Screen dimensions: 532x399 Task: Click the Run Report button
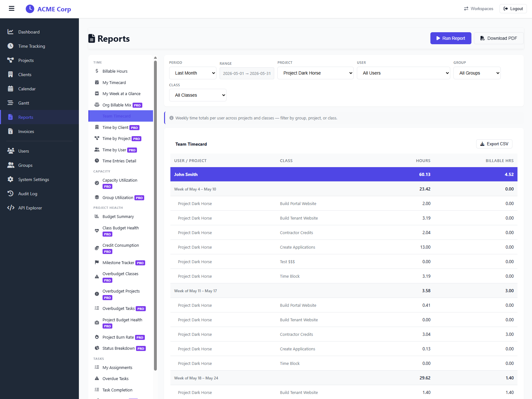451,38
